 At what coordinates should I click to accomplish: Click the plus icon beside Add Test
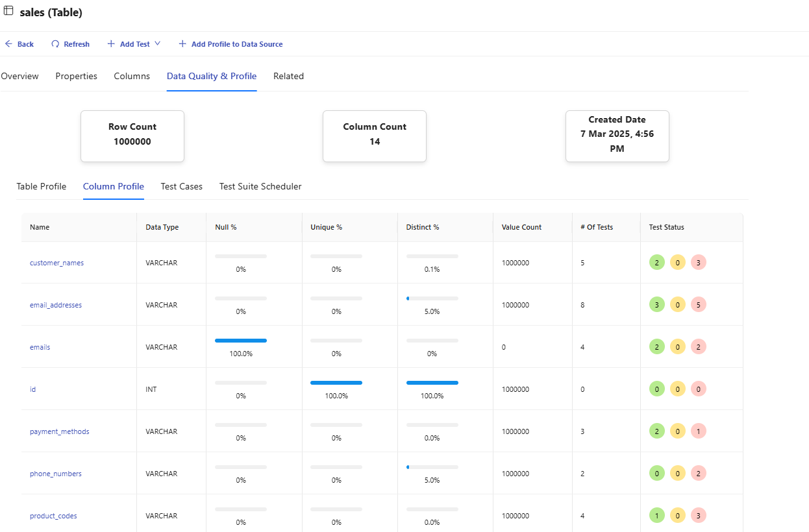111,44
